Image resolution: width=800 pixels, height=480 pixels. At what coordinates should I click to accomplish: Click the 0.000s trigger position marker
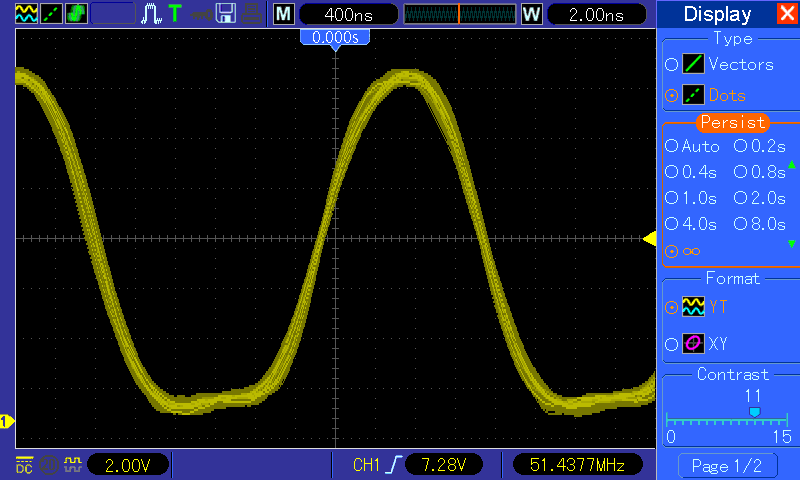(335, 40)
